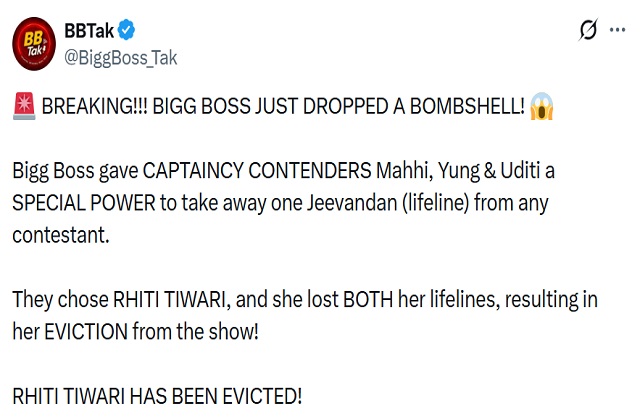Open the BBTak profile avatar
Viewport: 640px width, 420px height.
[34, 44]
